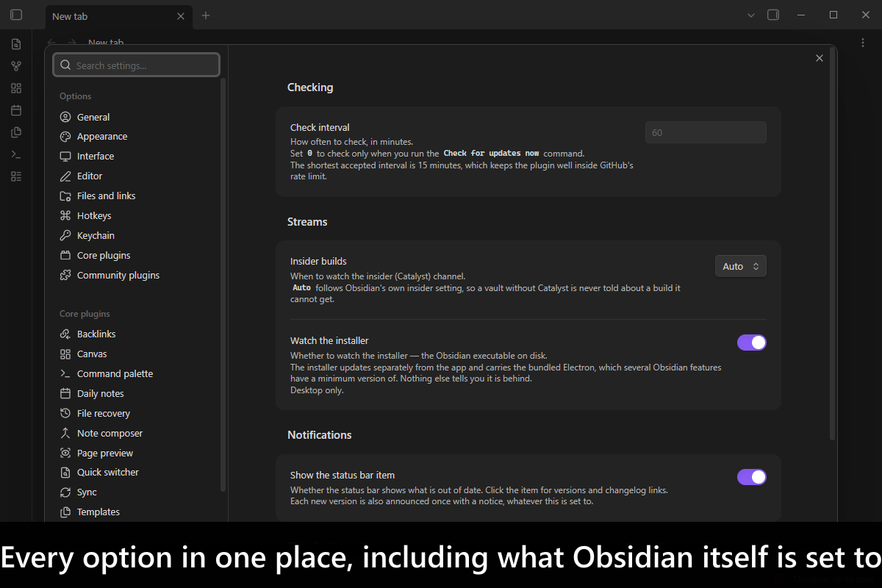Toggle the left sidebar icon
This screenshot has width=882, height=588.
tap(16, 15)
